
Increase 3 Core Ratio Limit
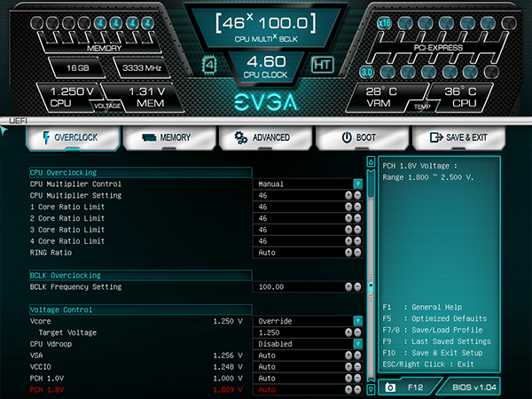click(x=348, y=230)
